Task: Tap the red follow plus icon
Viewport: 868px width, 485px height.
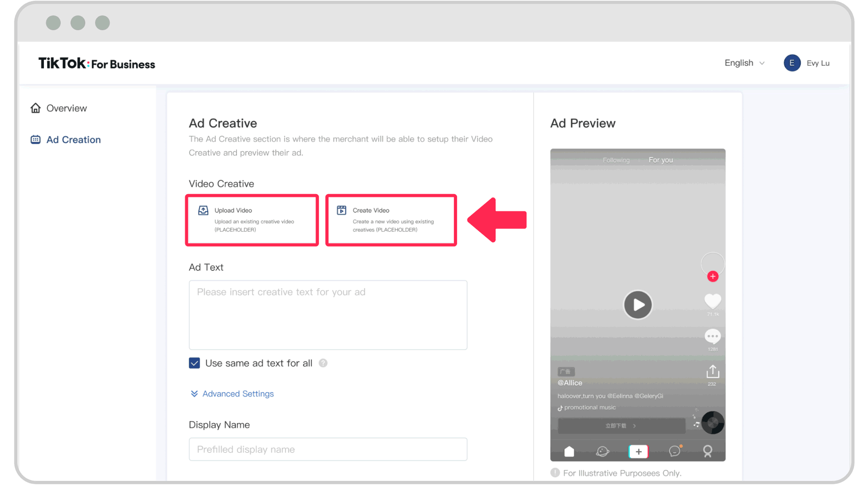Action: click(x=713, y=277)
